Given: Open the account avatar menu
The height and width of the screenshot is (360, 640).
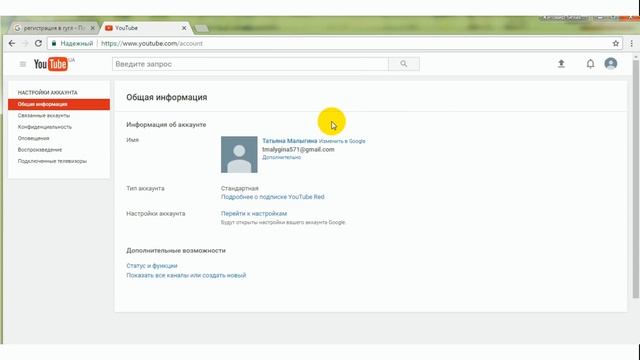Looking at the screenshot, I should tap(611, 64).
